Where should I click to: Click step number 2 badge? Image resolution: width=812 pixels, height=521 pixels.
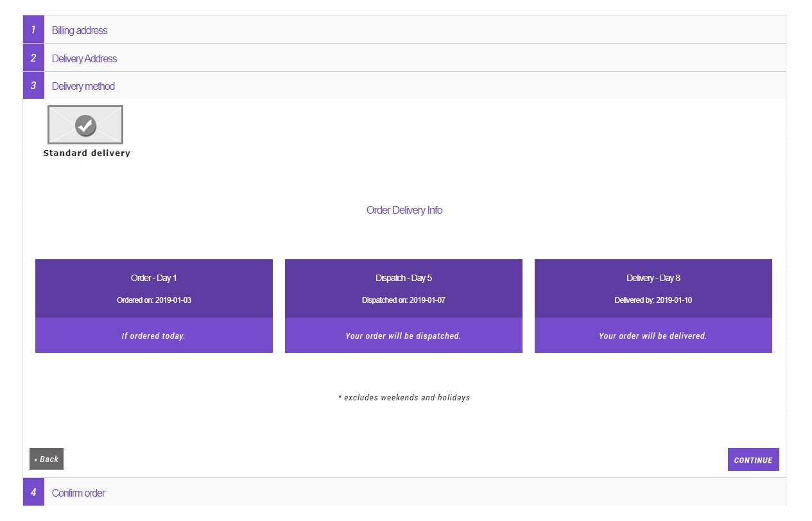33,58
